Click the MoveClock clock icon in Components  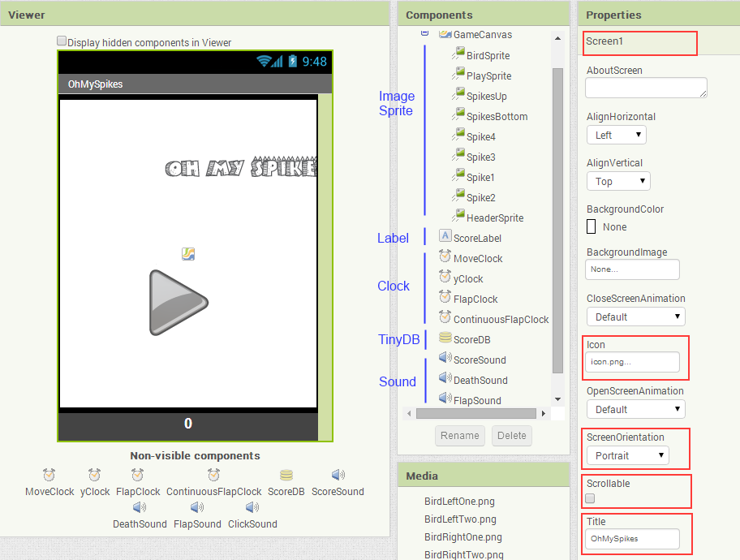click(445, 257)
